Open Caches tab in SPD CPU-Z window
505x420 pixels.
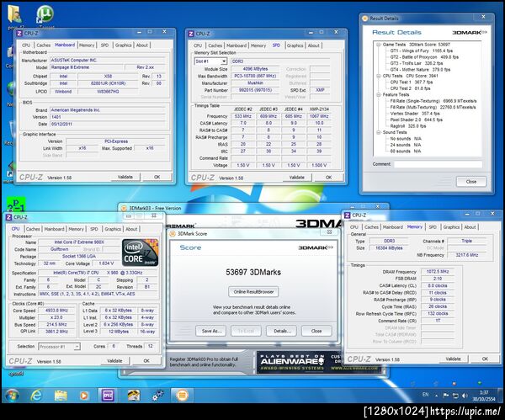pos(215,45)
